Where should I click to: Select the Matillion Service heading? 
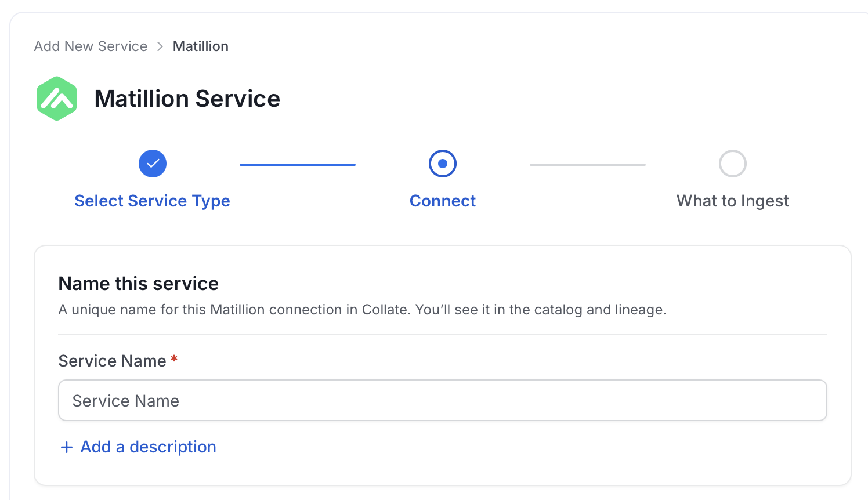[187, 99]
